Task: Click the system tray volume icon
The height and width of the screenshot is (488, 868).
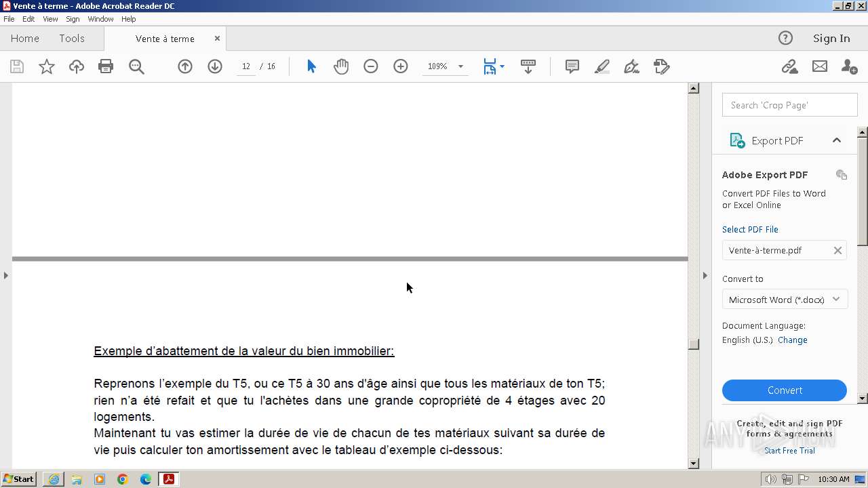Action: 771,479
